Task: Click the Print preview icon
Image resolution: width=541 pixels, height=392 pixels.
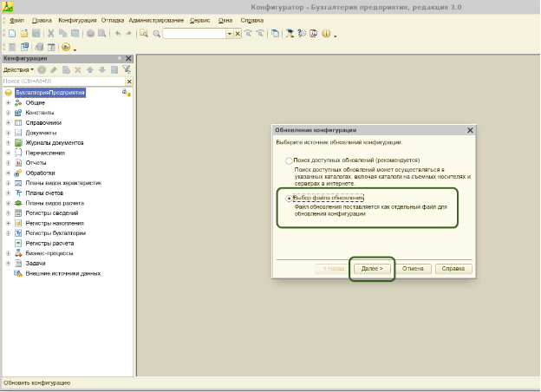Action: point(102,34)
